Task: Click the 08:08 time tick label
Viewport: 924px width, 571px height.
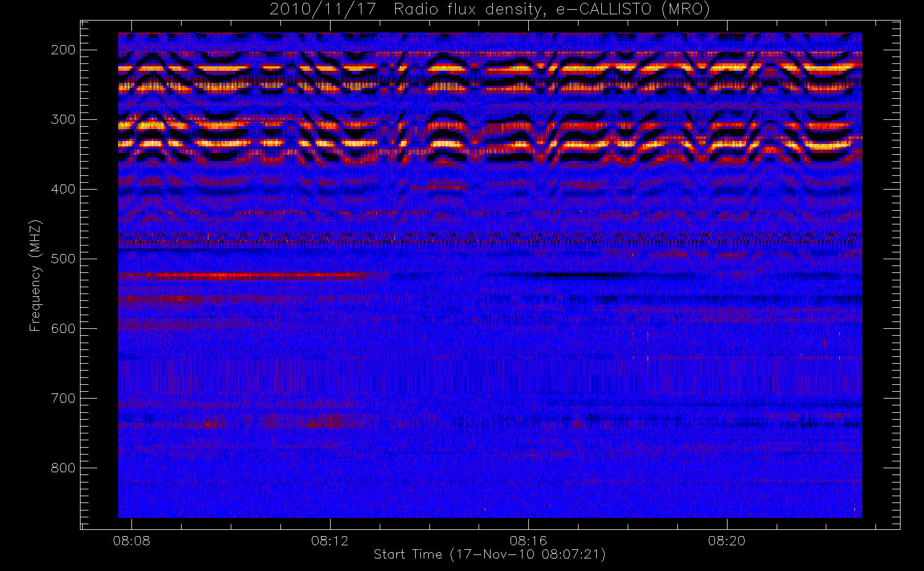Action: pos(131,541)
